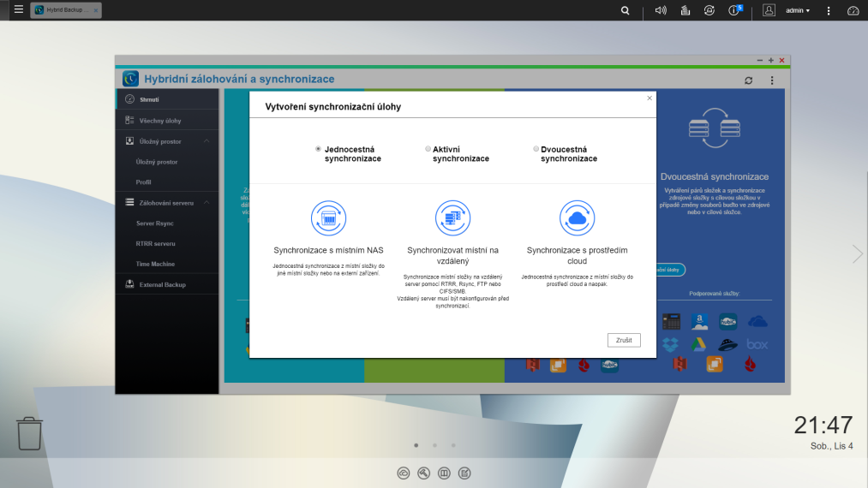Open event notifications with badge 5
This screenshot has width=868, height=488.
[x=734, y=10]
